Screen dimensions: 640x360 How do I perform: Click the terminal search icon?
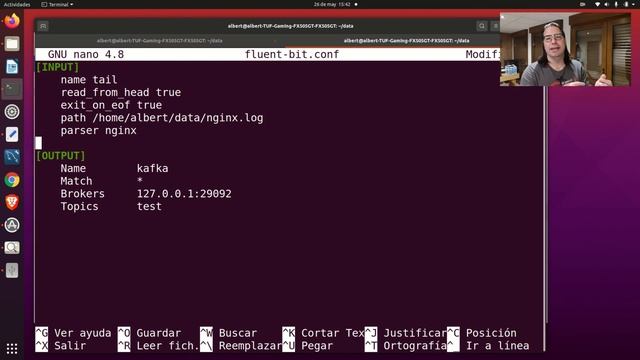coord(482,26)
